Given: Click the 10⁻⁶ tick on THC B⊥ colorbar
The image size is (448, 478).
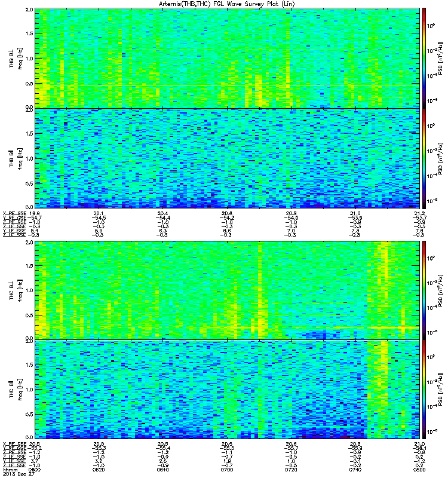Looking at the screenshot, I should coord(431,332).
